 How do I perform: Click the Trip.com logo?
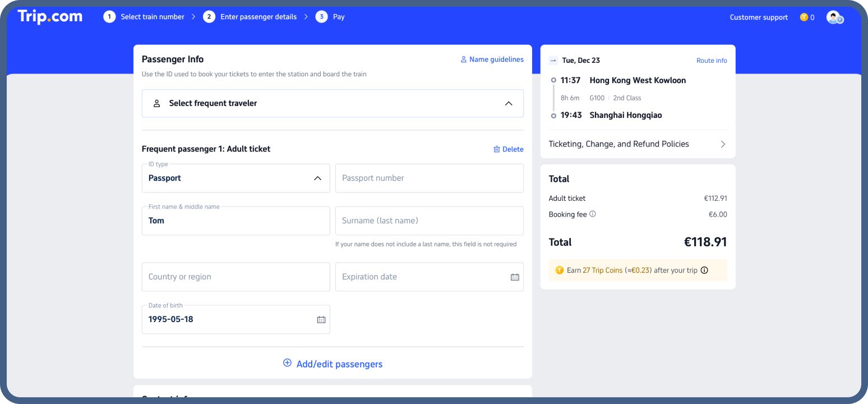(x=50, y=17)
